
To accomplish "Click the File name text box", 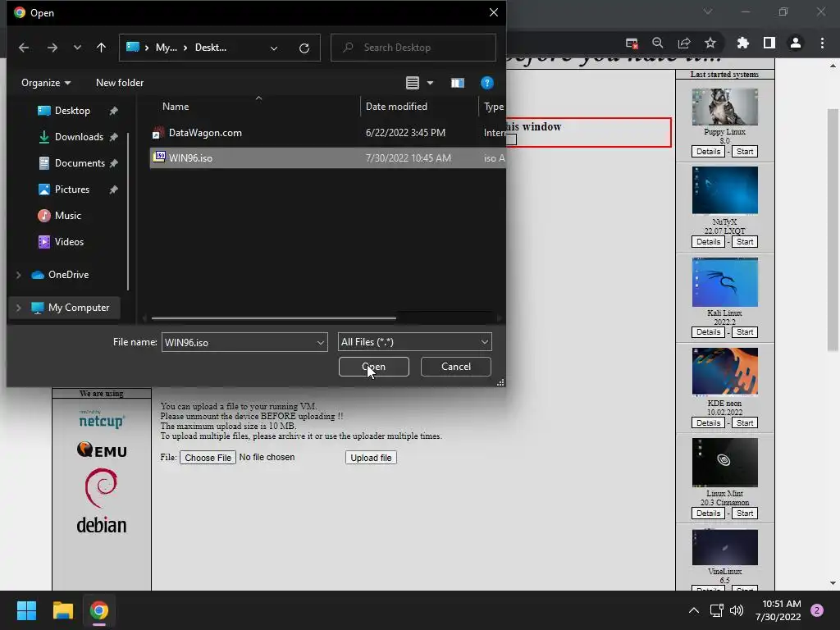I will 239,342.
